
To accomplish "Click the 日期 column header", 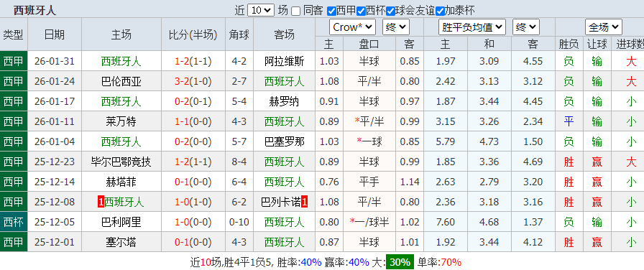I will (55, 34).
